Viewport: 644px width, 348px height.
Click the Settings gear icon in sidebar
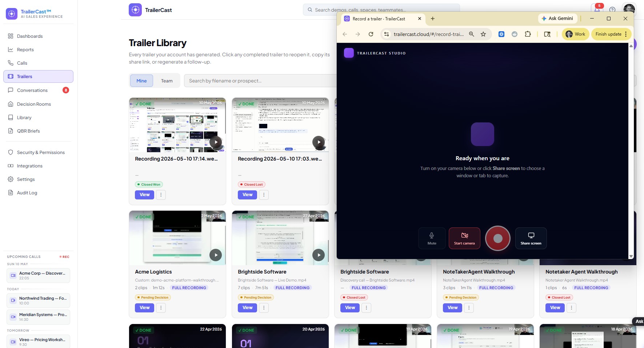click(11, 179)
